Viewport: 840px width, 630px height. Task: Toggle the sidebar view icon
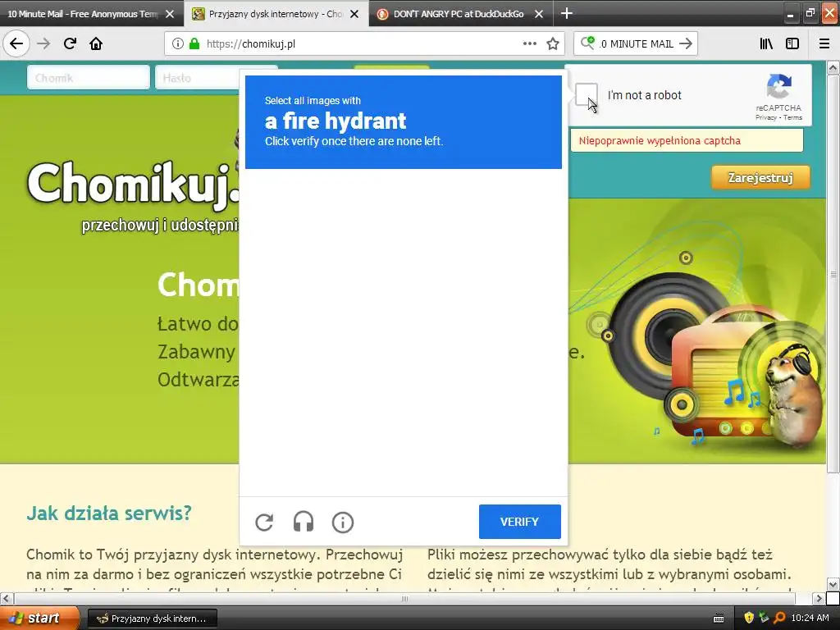click(792, 44)
